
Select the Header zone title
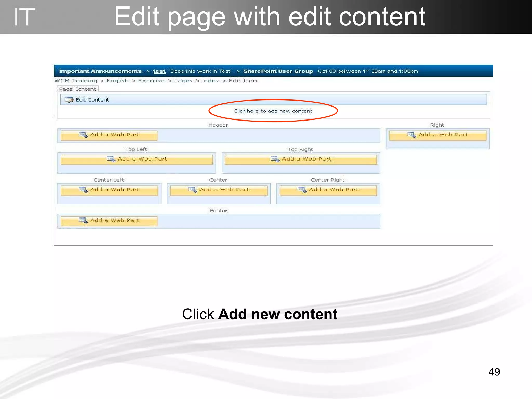(x=218, y=125)
